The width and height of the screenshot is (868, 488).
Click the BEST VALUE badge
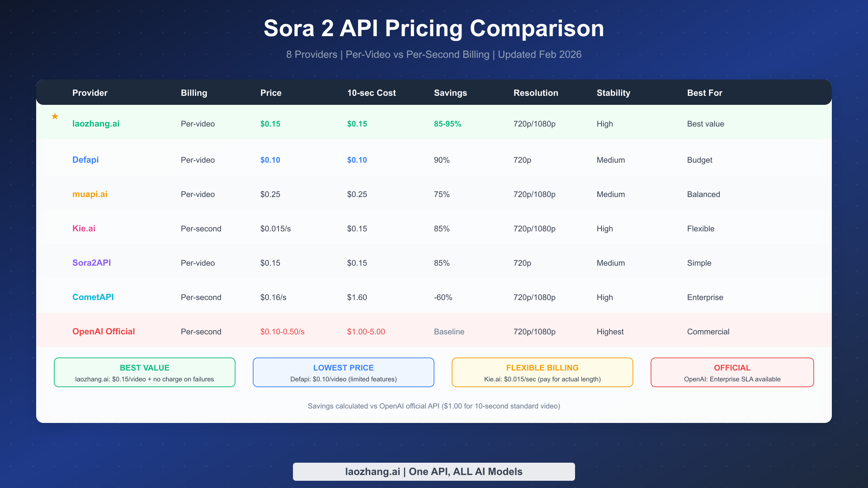point(145,372)
